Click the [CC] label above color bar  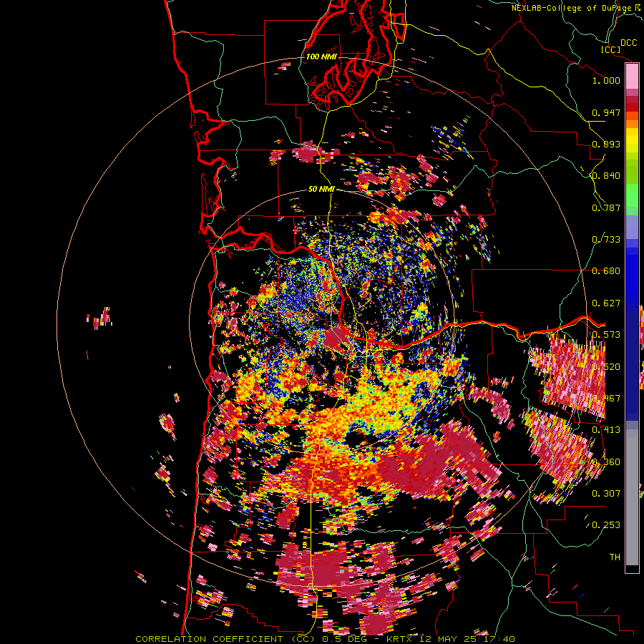click(x=610, y=49)
